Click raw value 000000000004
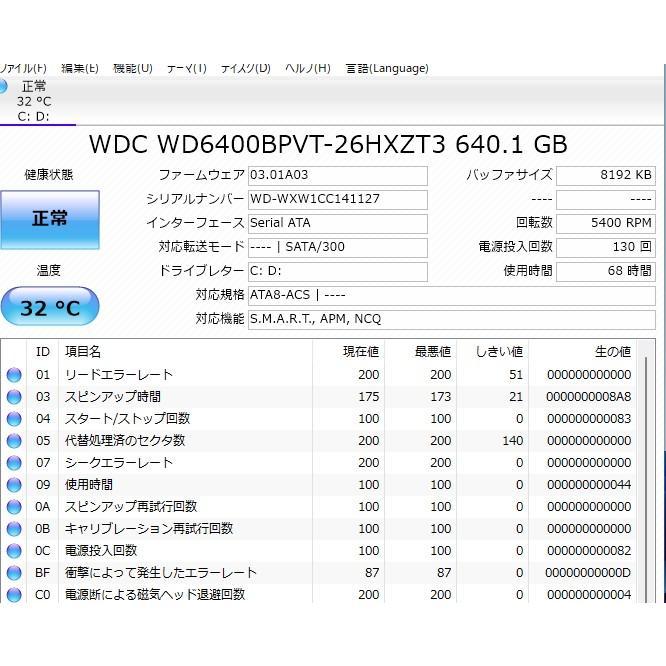 point(589,595)
